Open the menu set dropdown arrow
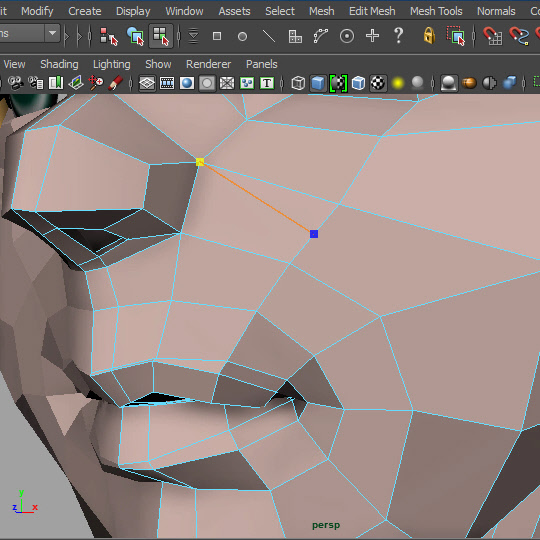Image resolution: width=540 pixels, height=540 pixels. coord(52,33)
